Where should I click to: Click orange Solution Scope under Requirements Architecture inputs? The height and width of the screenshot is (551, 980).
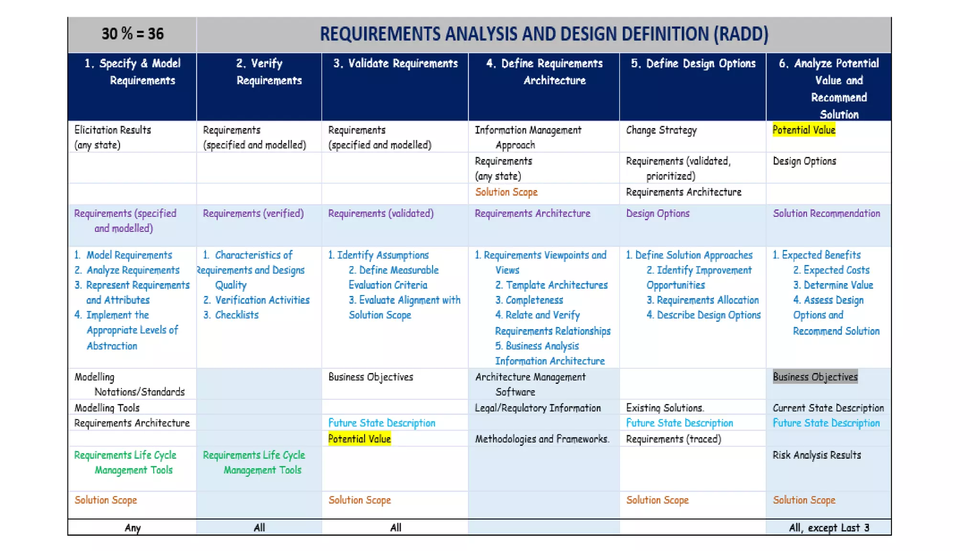coord(506,192)
